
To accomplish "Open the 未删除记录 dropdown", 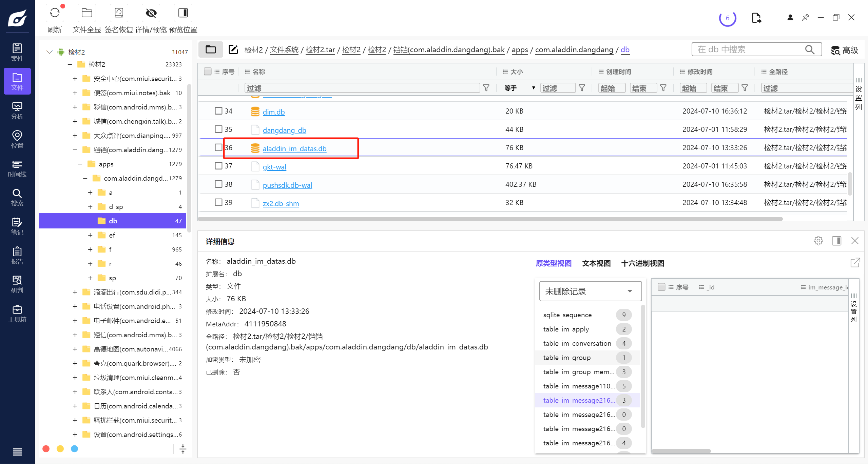I will click(x=590, y=291).
